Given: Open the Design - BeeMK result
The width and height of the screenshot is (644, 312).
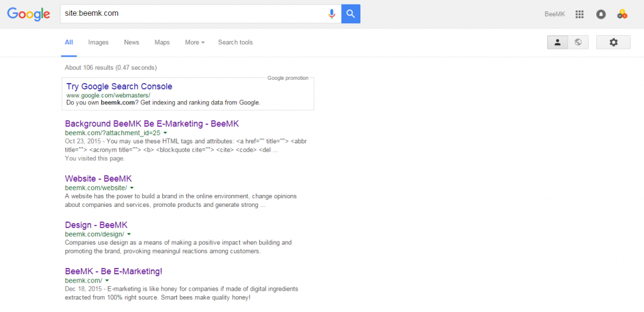Looking at the screenshot, I should tap(96, 225).
